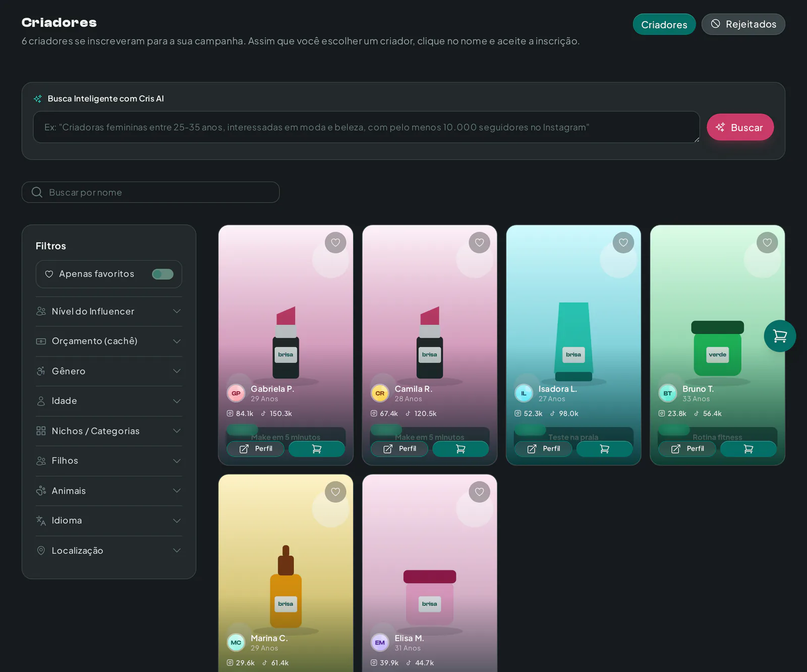
Task: Expand the Idade filter
Action: 109,401
